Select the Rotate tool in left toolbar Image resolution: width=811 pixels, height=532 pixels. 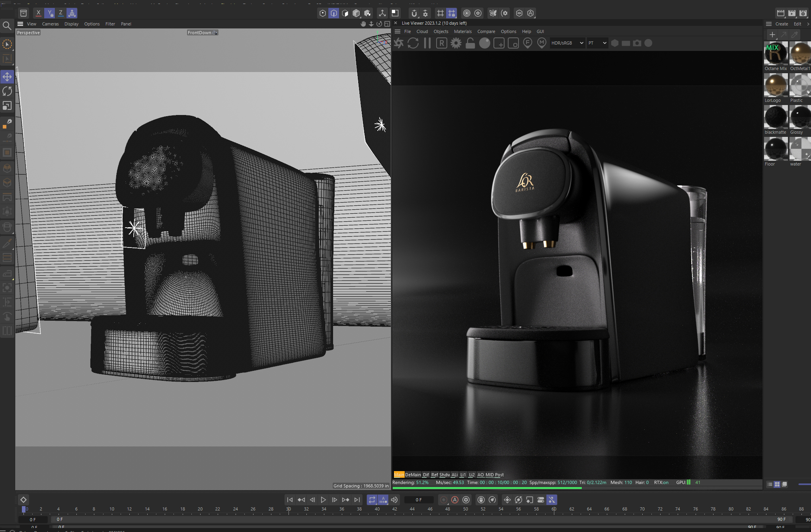7,91
